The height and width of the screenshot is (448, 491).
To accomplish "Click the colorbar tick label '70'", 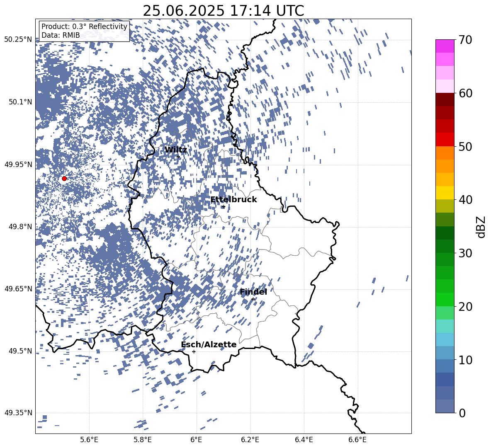I will click(465, 40).
